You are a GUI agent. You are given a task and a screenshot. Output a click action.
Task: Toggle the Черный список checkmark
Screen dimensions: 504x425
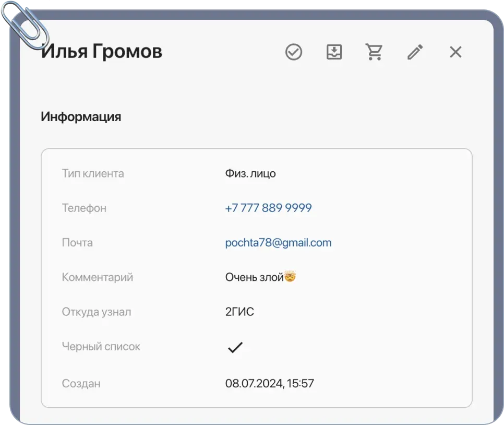(236, 346)
